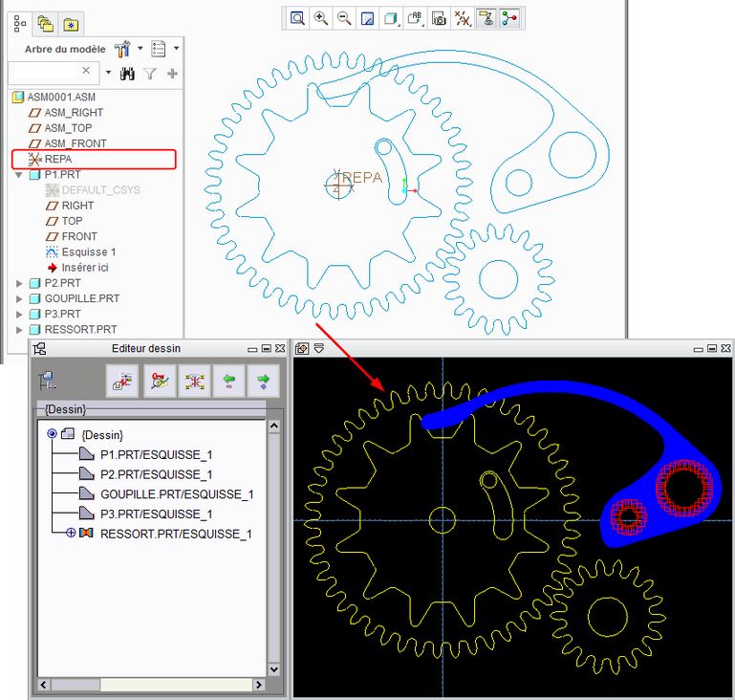The height and width of the screenshot is (700, 735).
Task: Expand the list display dropdown arrow
Action: pos(176,48)
